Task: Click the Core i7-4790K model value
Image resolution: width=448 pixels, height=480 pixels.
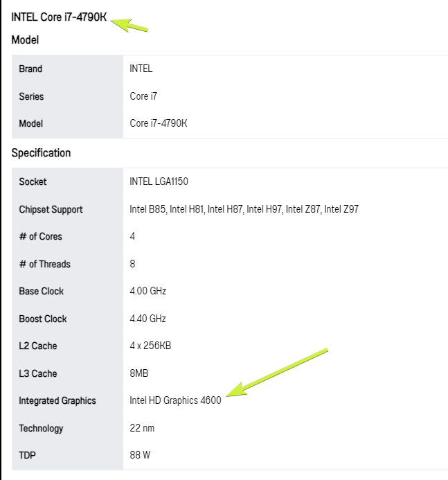Action: [x=158, y=123]
